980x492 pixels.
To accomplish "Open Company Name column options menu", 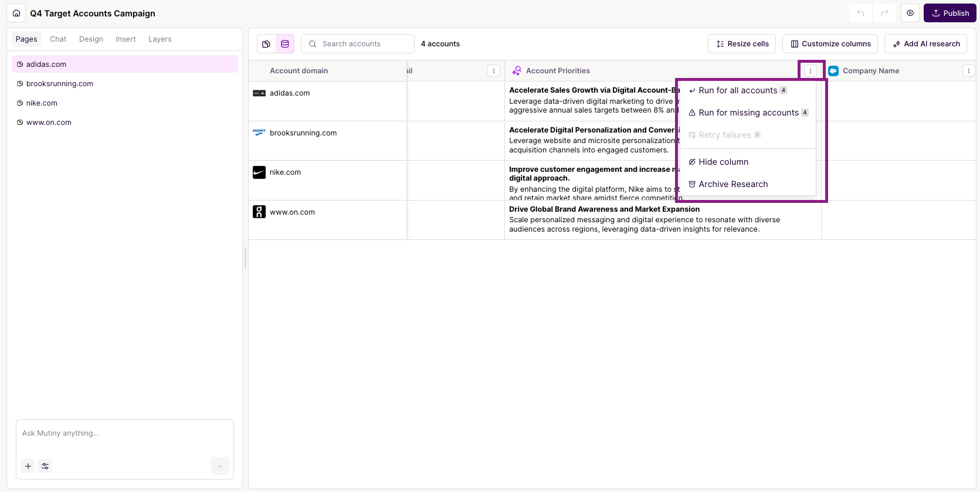I will [969, 71].
